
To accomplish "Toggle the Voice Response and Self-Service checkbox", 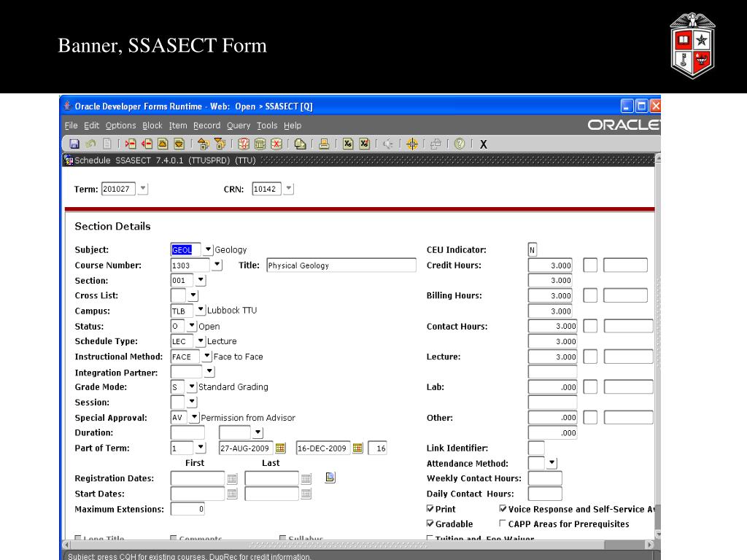I will 503,508.
